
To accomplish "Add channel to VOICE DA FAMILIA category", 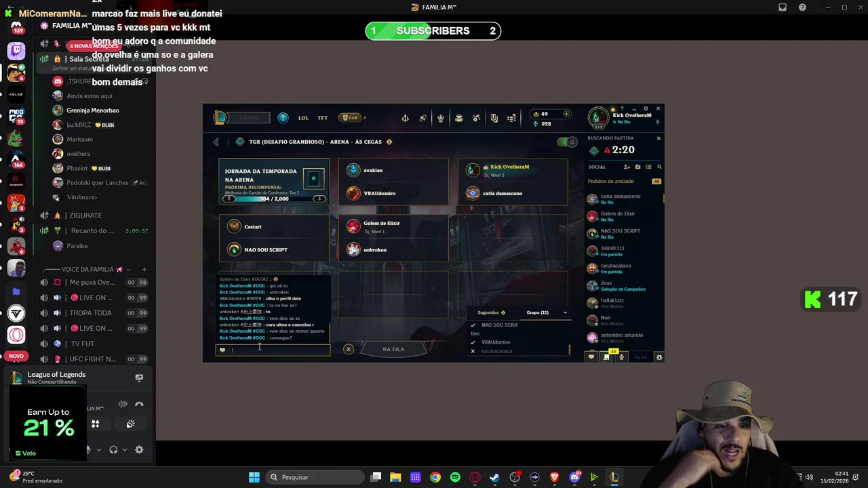I will (144, 269).
